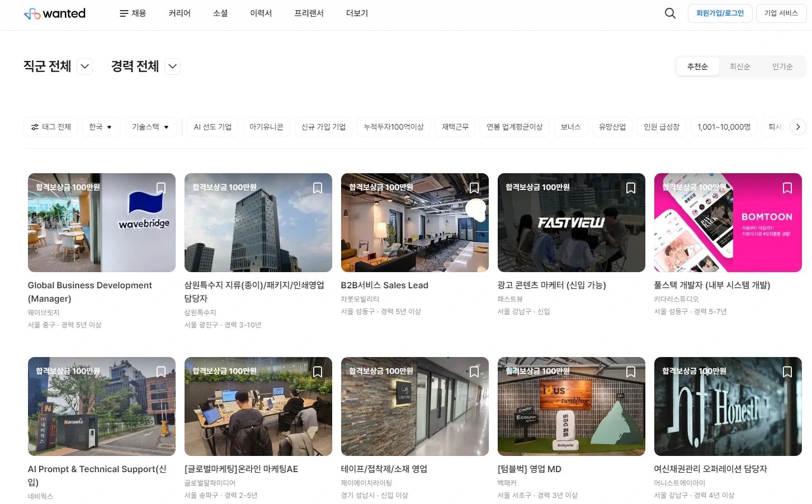Toggle the 연봉 업계평균이상 tag

[x=514, y=127]
